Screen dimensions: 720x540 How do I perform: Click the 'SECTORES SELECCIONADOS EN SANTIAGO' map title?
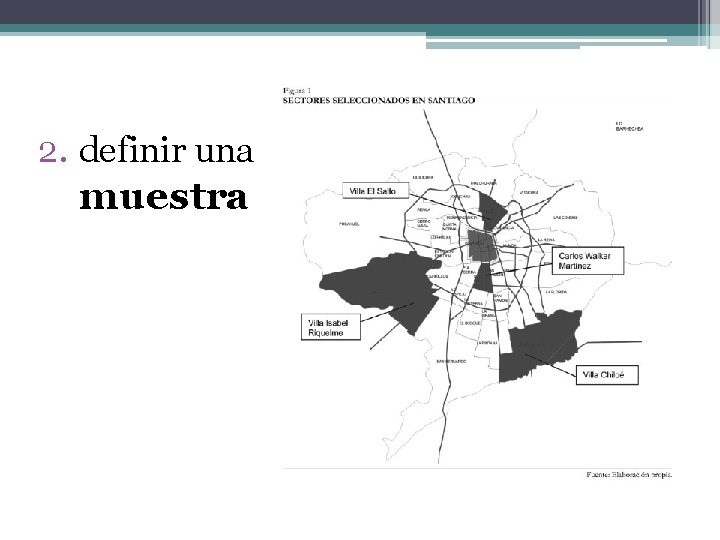[379, 100]
